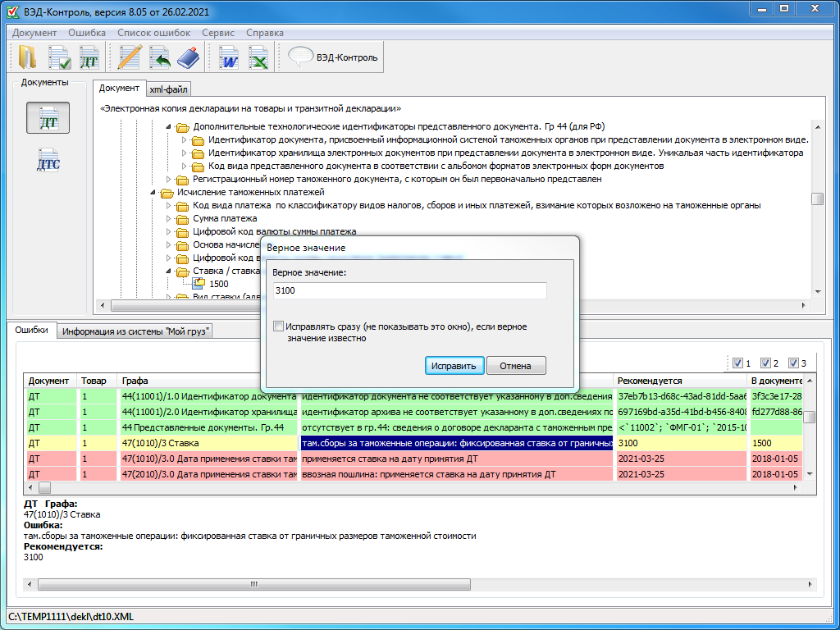The width and height of the screenshot is (840, 630).
Task: Click the pencil edit toolbar icon
Action: (130, 57)
